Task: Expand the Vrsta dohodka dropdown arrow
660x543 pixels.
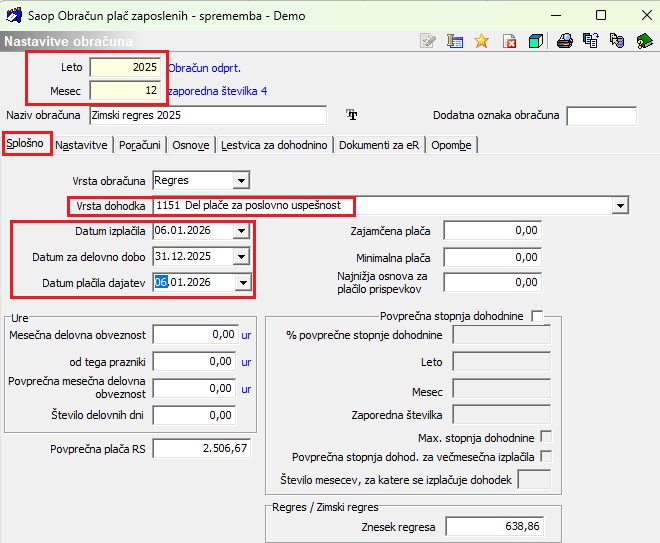Action: pyautogui.click(x=620, y=206)
